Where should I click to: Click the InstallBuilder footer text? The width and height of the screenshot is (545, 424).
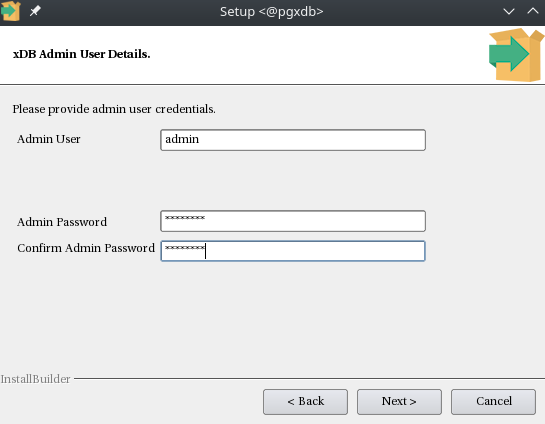click(35, 379)
